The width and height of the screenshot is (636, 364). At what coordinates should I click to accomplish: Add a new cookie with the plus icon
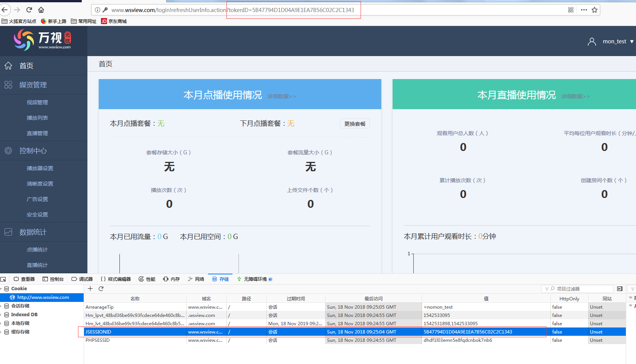[x=90, y=289]
